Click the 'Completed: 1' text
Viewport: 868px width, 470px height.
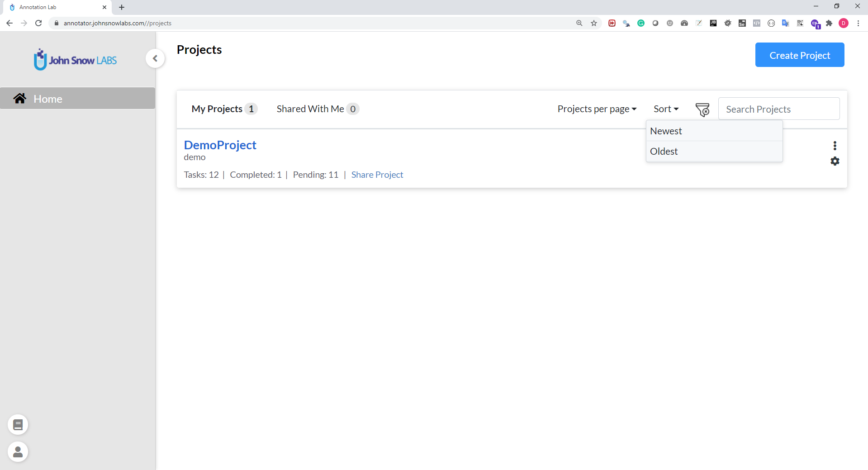point(256,175)
